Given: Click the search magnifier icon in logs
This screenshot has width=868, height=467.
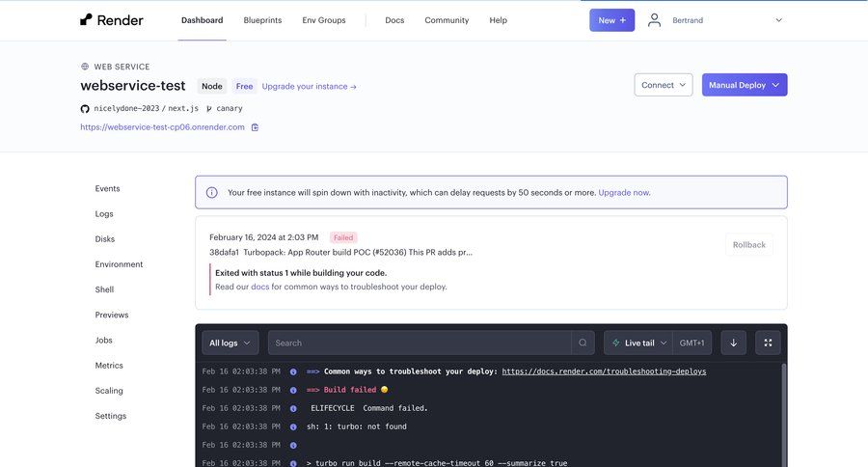Looking at the screenshot, I should click(583, 343).
